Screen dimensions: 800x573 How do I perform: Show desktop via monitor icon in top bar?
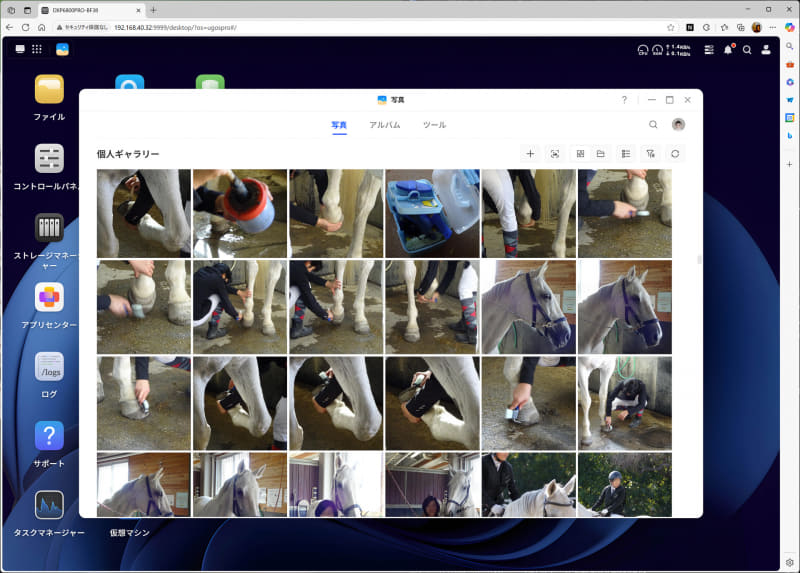point(20,49)
